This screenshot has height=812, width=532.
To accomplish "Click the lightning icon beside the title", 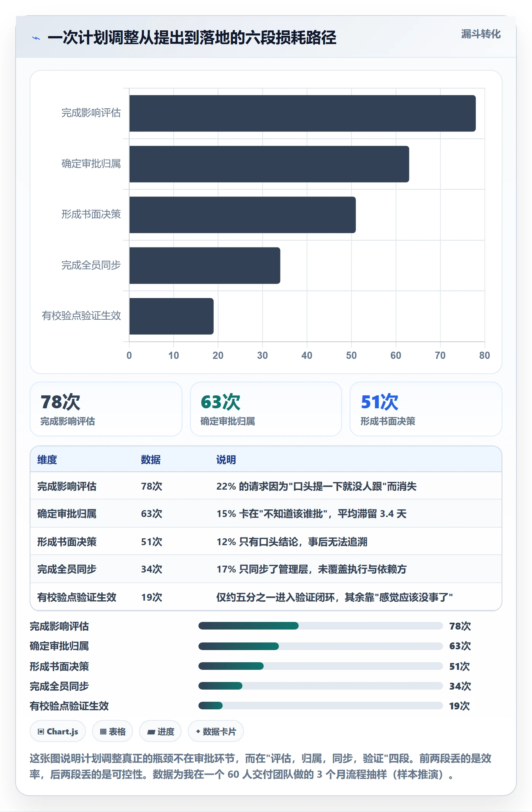I will 36,38.
